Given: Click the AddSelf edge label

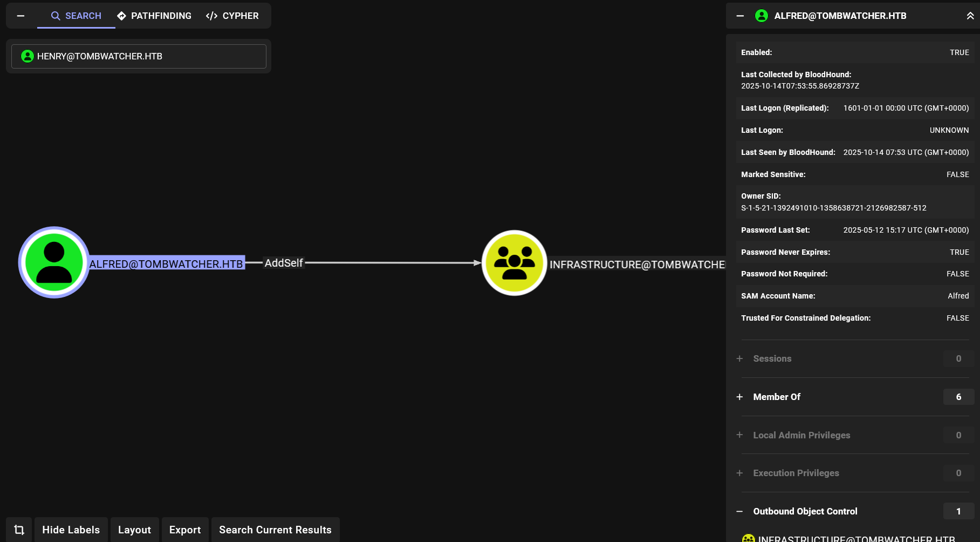Looking at the screenshot, I should 284,263.
